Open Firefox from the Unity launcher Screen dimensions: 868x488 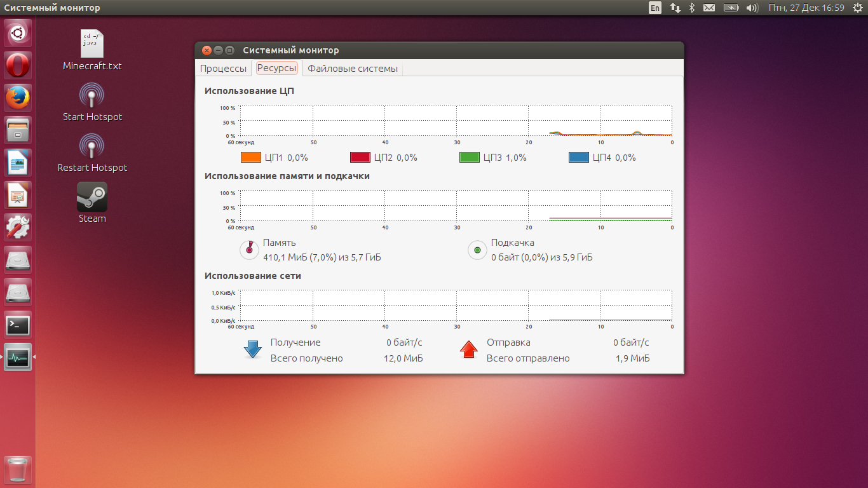click(18, 98)
